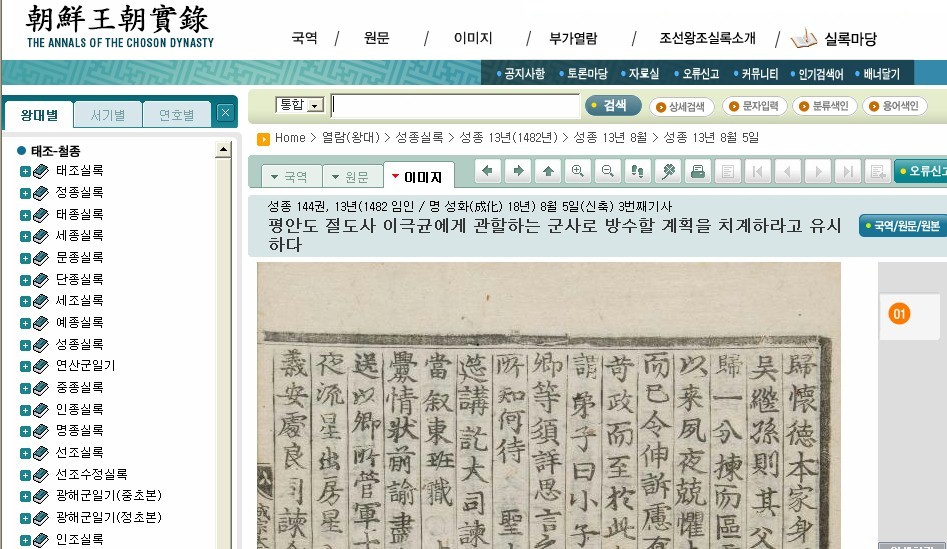Click the forward arrow toolbar icon
This screenshot has height=549, width=947.
click(x=518, y=171)
